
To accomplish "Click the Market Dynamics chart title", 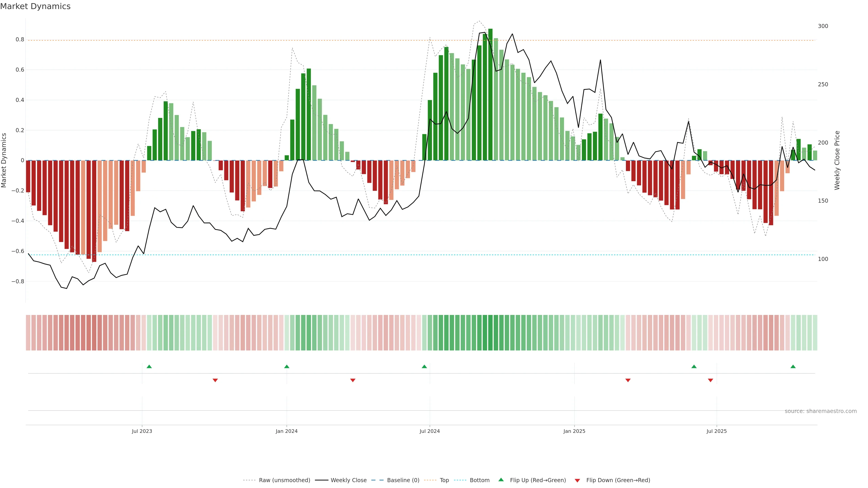I will [35, 6].
